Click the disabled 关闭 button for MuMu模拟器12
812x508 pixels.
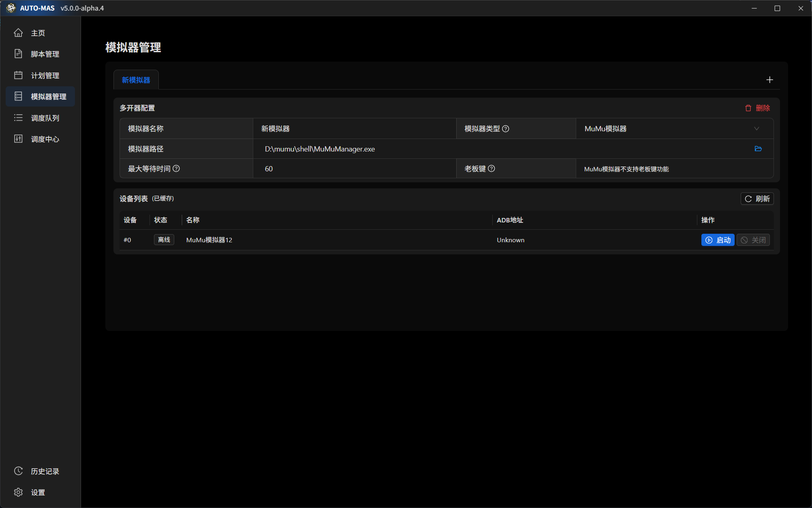[x=753, y=240]
